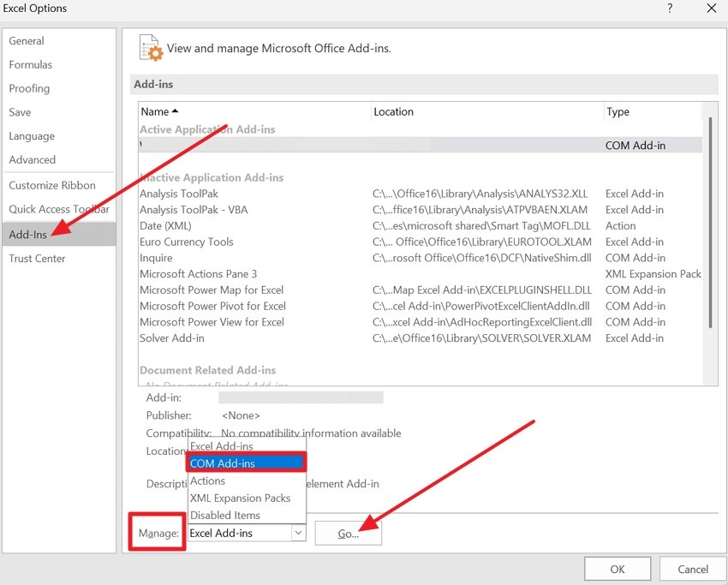Click the Go... button
728x585 pixels.
pos(349,534)
